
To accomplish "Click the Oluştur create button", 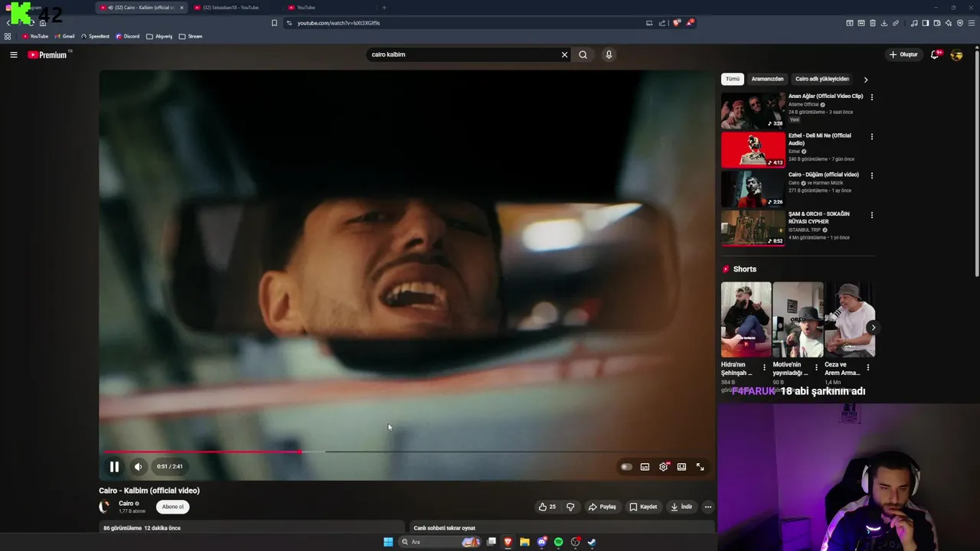I will point(903,54).
